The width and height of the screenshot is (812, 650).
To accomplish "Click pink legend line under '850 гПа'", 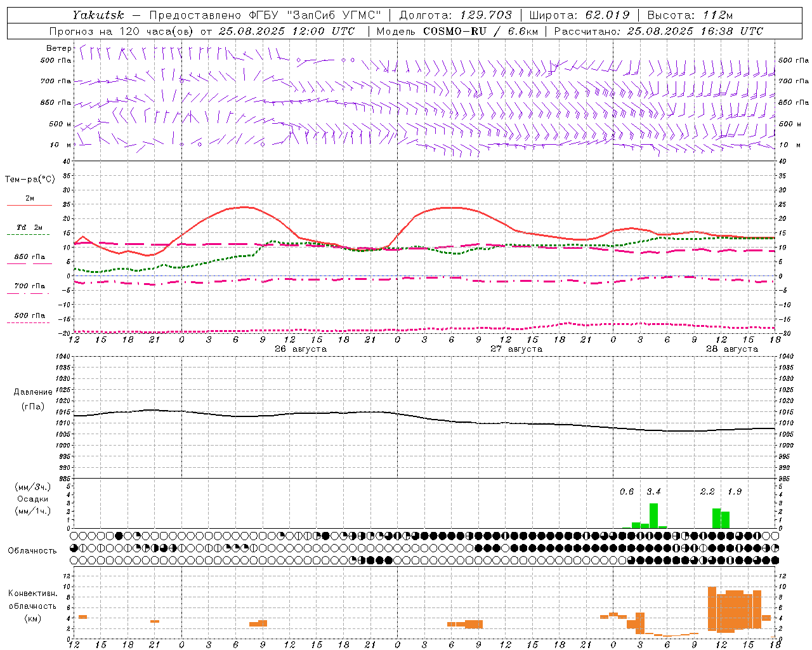I will [29, 264].
